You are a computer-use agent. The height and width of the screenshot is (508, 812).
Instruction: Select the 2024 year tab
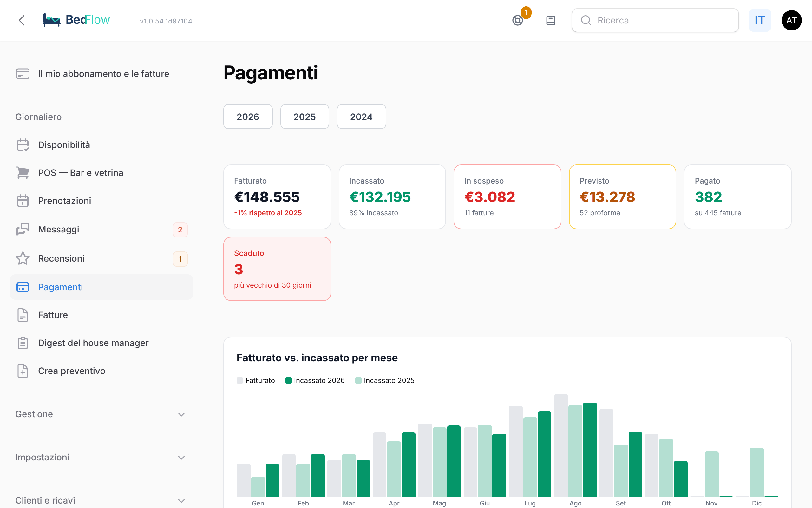coord(361,117)
